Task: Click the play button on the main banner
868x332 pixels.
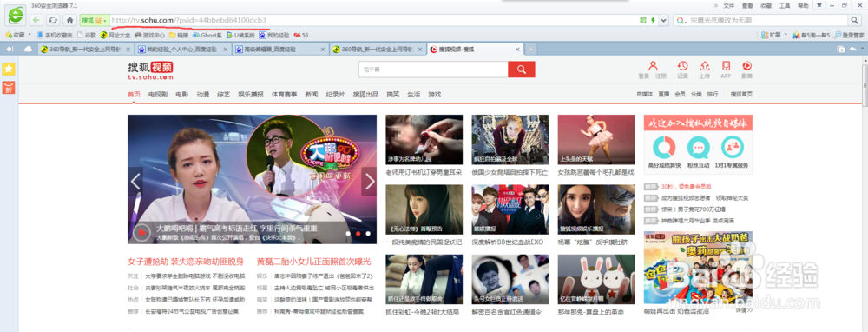Action: 141,232
